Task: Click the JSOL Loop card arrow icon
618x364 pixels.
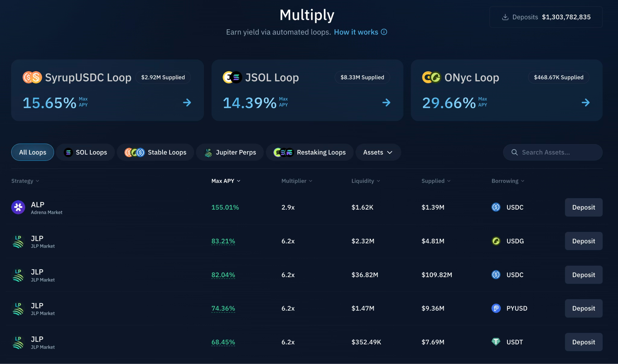Action: (386, 103)
